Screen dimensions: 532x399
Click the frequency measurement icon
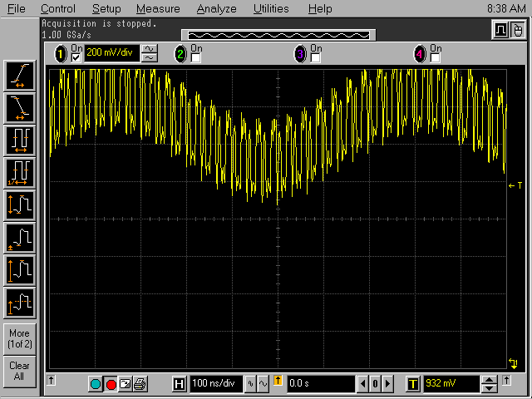(19, 172)
